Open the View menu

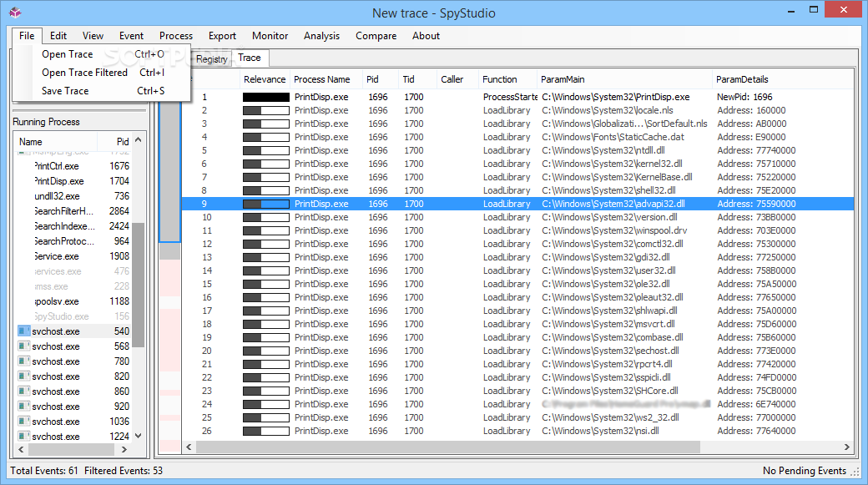coord(93,35)
